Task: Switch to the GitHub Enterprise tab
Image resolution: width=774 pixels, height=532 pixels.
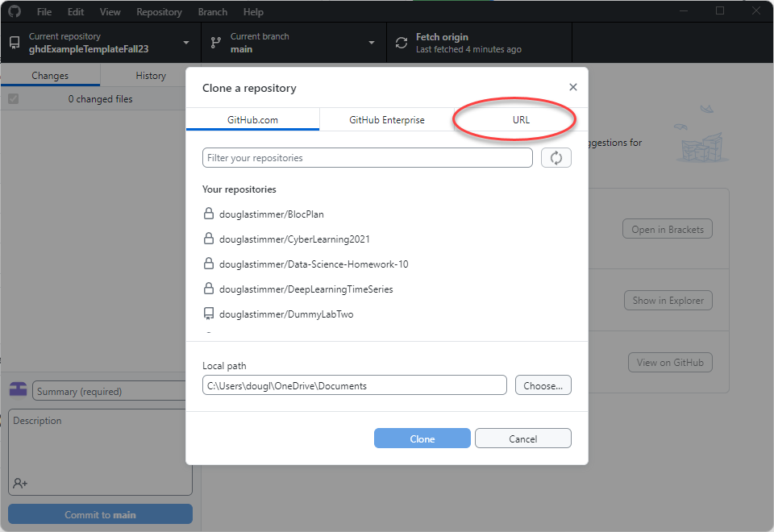Action: (386, 120)
